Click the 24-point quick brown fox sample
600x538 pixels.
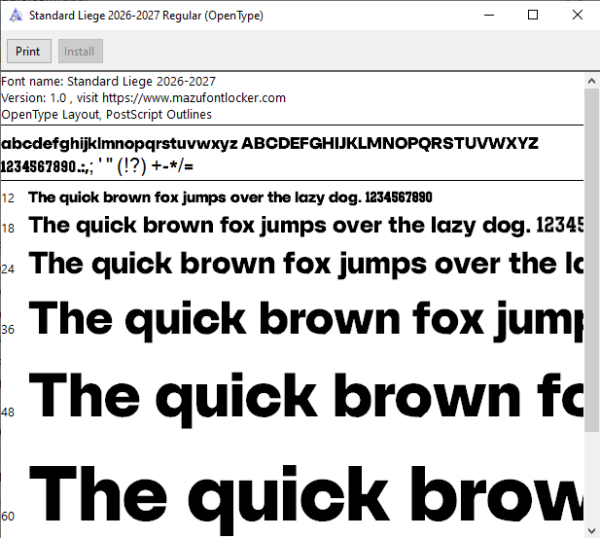(306, 264)
